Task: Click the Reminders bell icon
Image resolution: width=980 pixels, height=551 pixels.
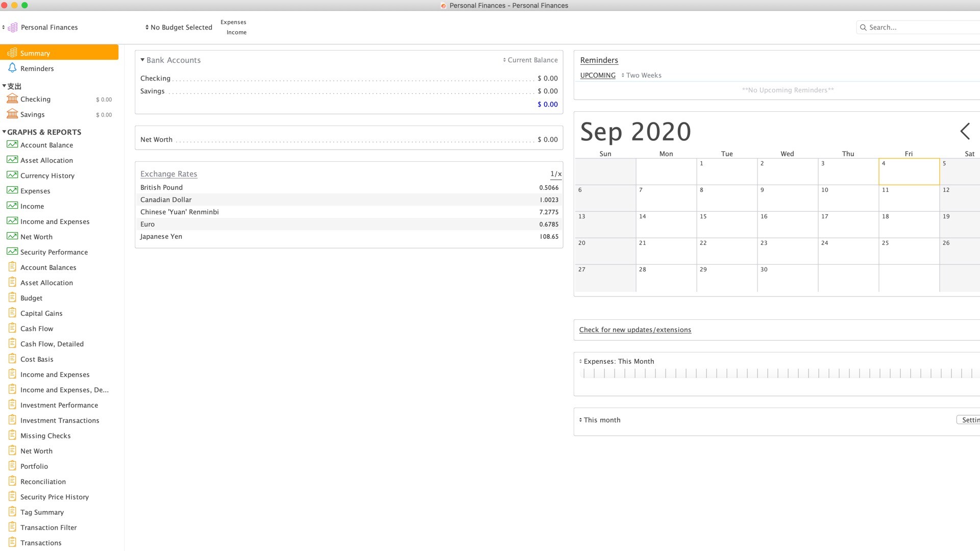Action: [x=12, y=68]
